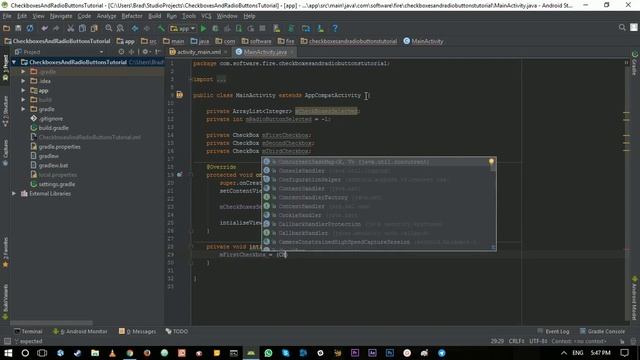Select build.gradle in the project tree
The width and height of the screenshot is (640, 360).
(x=53, y=128)
